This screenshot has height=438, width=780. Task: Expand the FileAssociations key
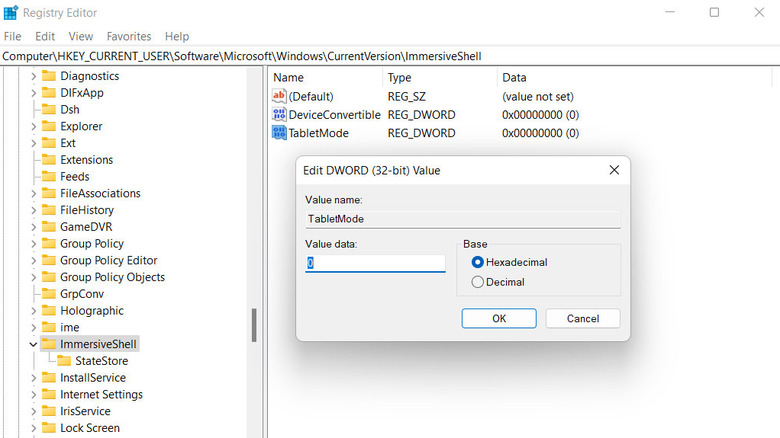click(33, 194)
